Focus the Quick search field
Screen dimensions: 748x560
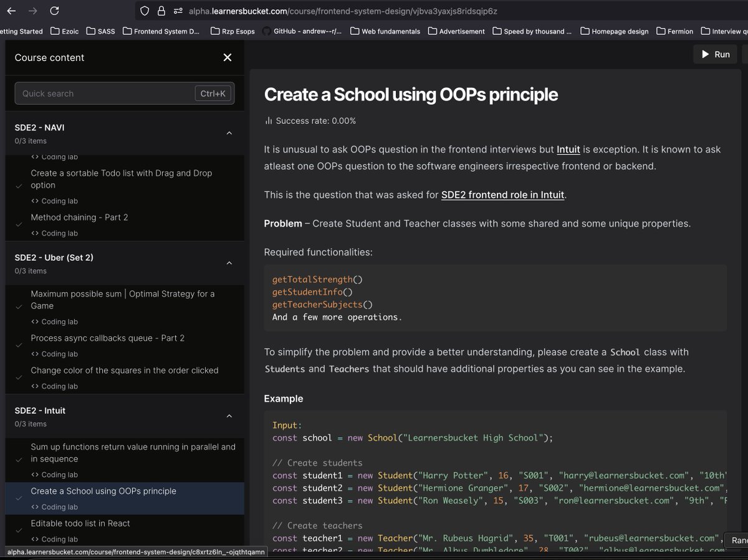[125, 93]
